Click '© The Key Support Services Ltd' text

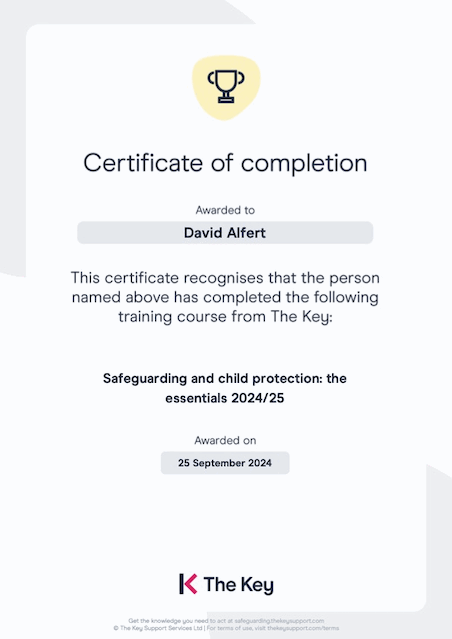point(158,628)
